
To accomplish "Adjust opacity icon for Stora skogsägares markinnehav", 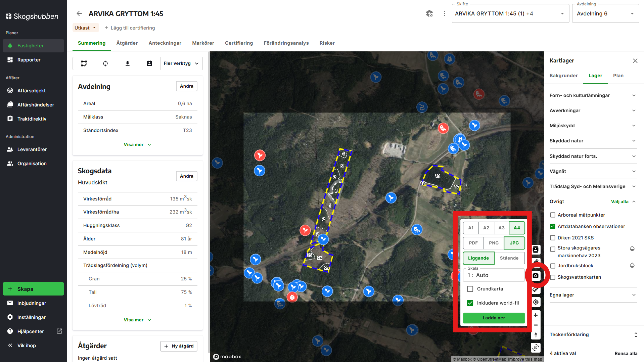I will [x=632, y=248].
